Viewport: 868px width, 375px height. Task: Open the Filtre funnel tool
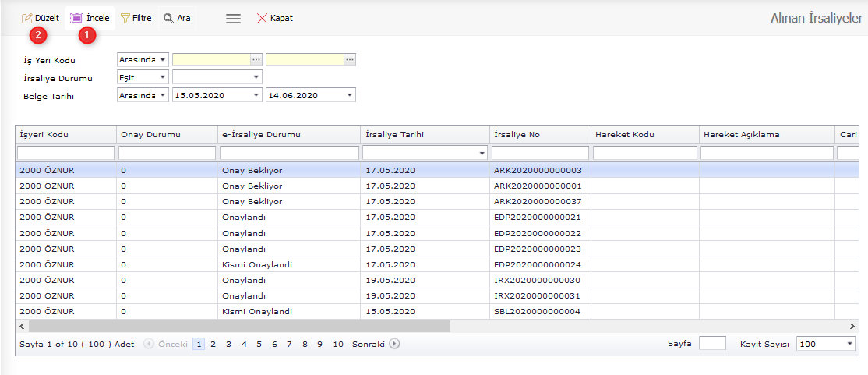pyautogui.click(x=125, y=18)
